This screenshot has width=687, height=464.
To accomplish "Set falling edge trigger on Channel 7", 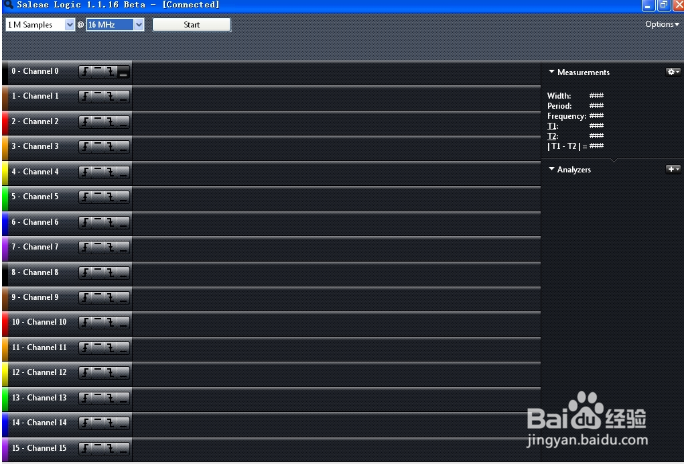I will click(110, 247).
